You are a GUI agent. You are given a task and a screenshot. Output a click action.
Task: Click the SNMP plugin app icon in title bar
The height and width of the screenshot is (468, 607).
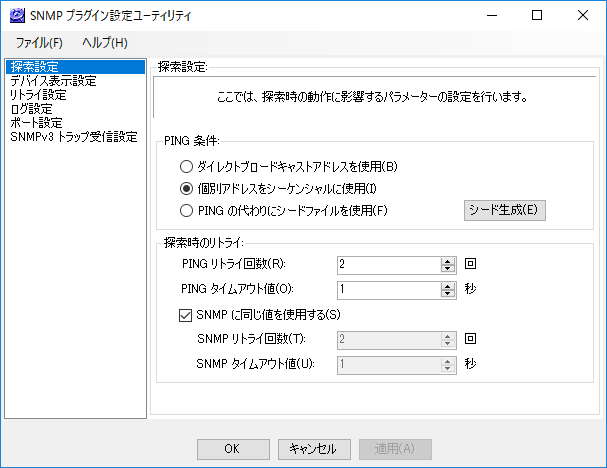pos(17,16)
